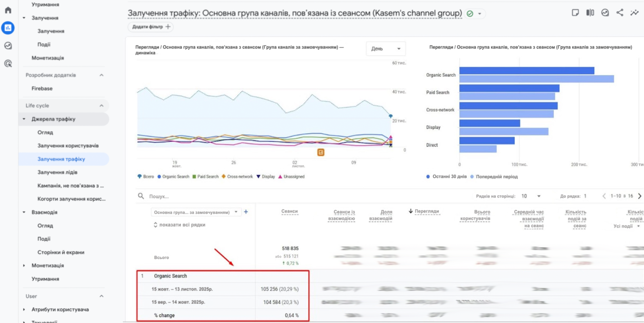Open Залучення користувачів report in sidebar
Image resolution: width=644 pixels, height=323 pixels.
(68, 146)
